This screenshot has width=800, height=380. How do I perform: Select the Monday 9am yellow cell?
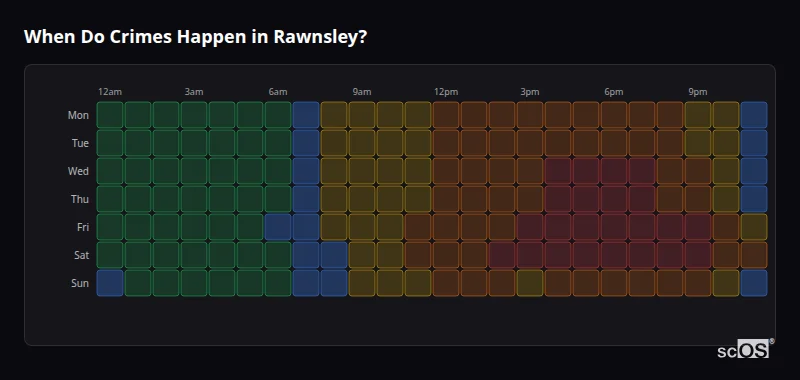tap(362, 115)
